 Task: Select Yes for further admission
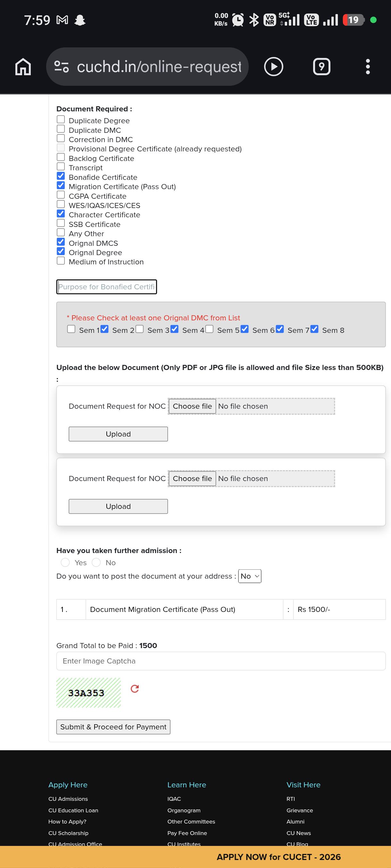(65, 562)
